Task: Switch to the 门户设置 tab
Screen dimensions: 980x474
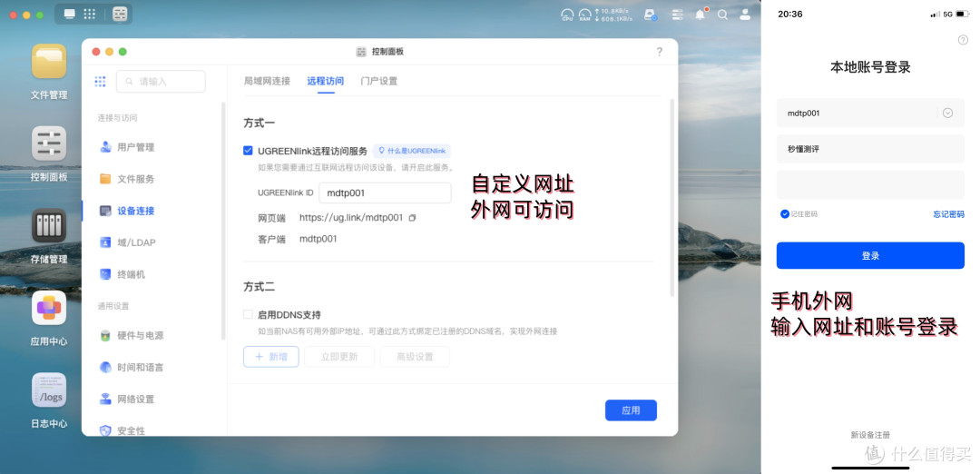Action: [378, 82]
